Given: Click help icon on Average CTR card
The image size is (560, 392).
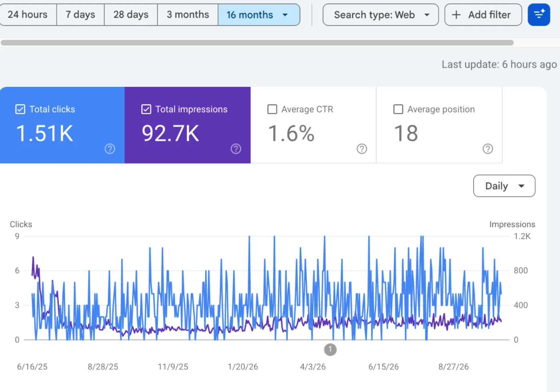Looking at the screenshot, I should tap(362, 149).
